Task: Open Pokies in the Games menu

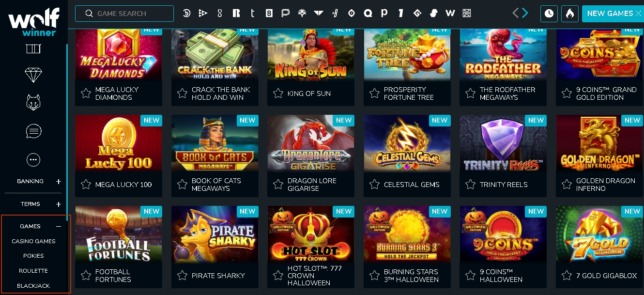Action: click(33, 256)
